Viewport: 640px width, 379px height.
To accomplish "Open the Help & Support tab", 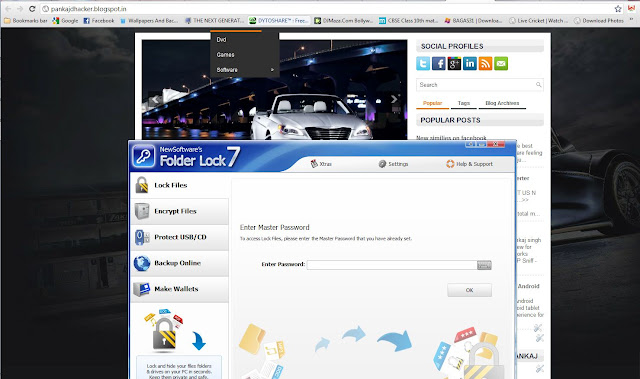I will [469, 164].
